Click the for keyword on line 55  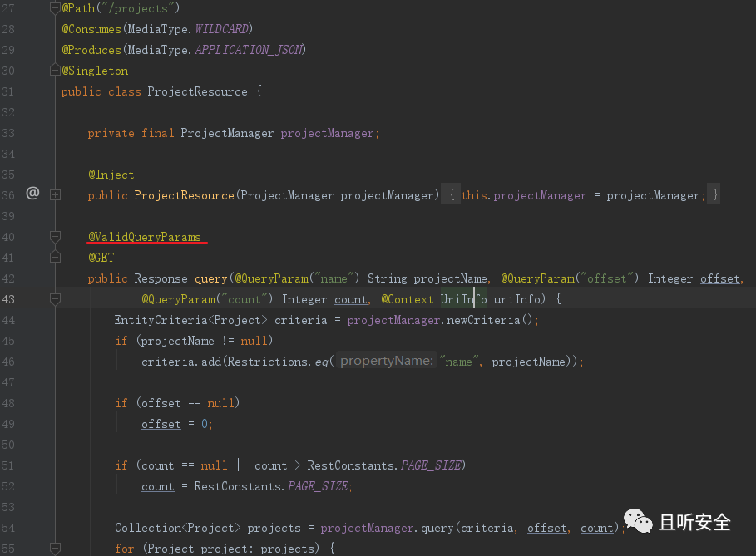tap(125, 549)
